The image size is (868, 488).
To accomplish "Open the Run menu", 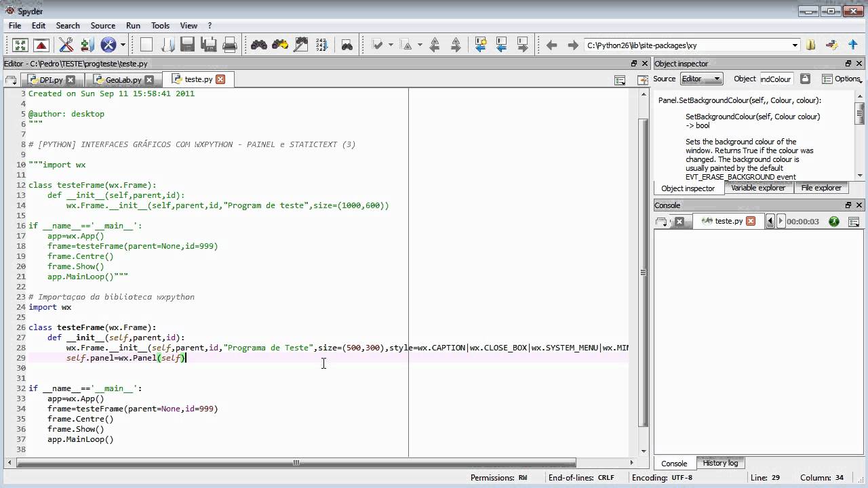I will pos(134,26).
